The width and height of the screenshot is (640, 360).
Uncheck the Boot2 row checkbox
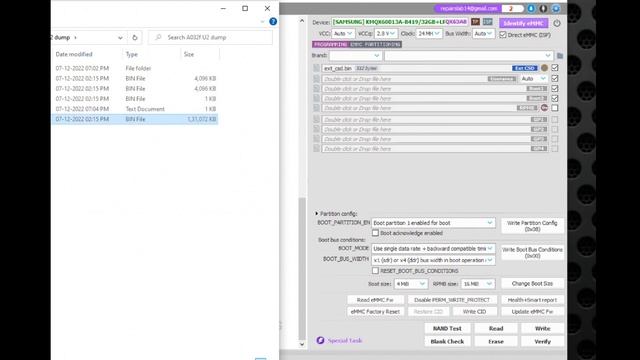coord(555,98)
